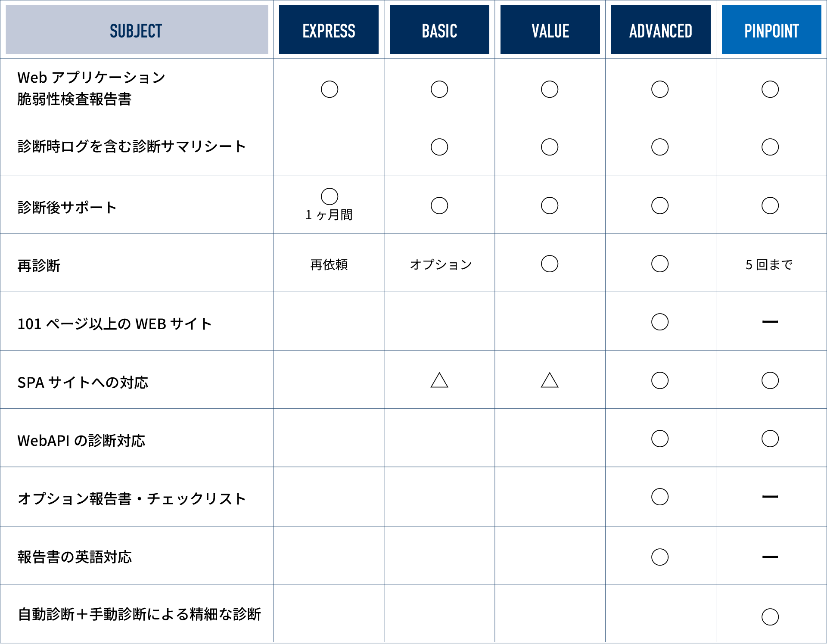This screenshot has width=827, height=644.
Task: Click the PINPOINT dash for 101 ページ以上 row
Action: click(770, 322)
